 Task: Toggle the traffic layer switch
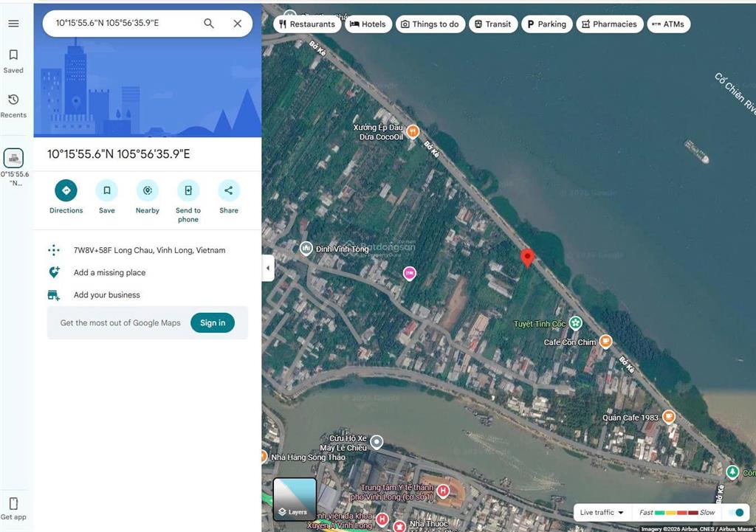pos(736,512)
